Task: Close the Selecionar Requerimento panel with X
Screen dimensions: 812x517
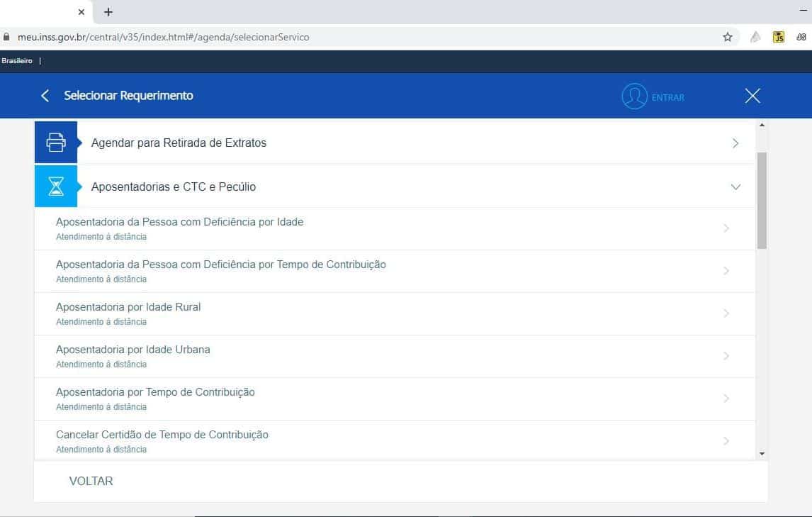Action: click(x=752, y=96)
